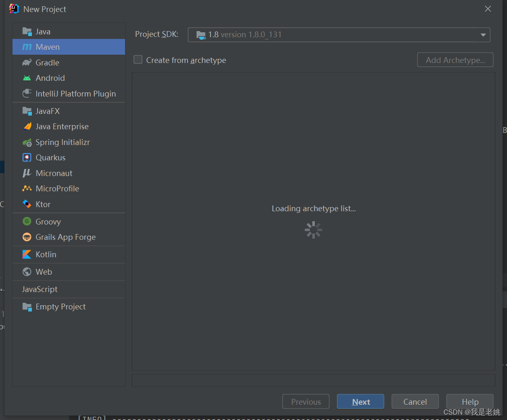Screen dimensions: 507x420
Task: Enable Create from archetype checkbox
Action: coord(138,60)
